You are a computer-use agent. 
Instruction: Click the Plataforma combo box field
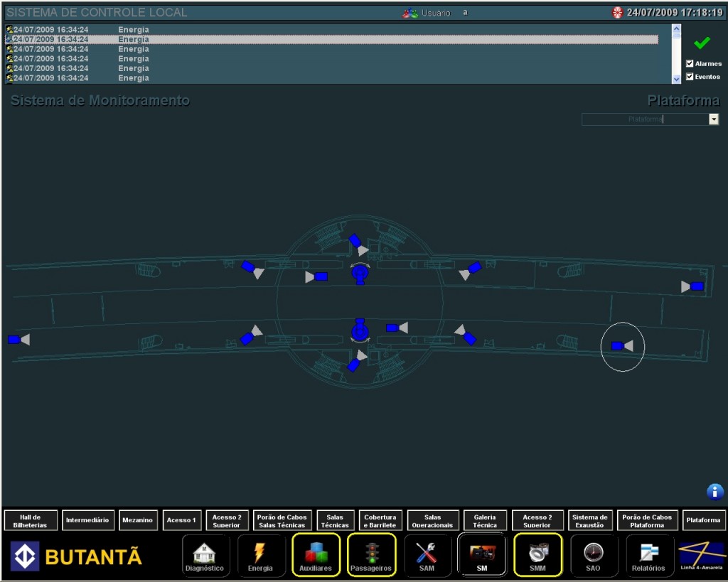[x=646, y=119]
